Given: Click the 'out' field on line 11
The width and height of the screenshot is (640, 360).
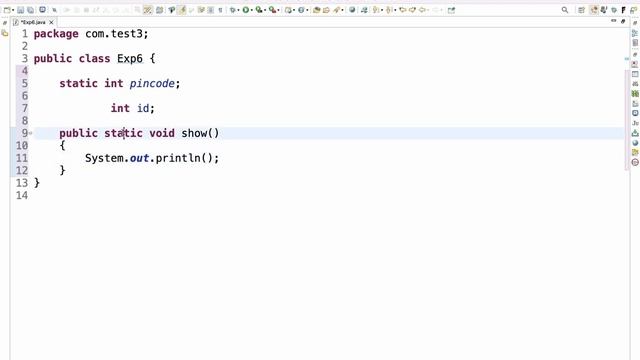Looking at the screenshot, I should coord(139,158).
